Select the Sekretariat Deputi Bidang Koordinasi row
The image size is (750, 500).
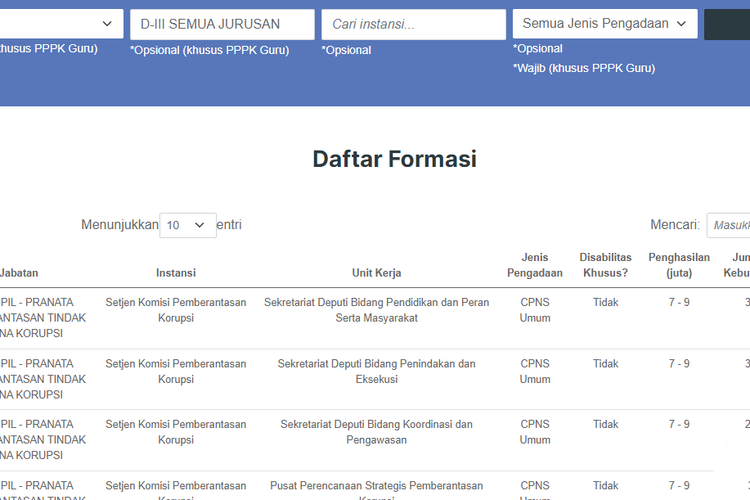coord(376,432)
